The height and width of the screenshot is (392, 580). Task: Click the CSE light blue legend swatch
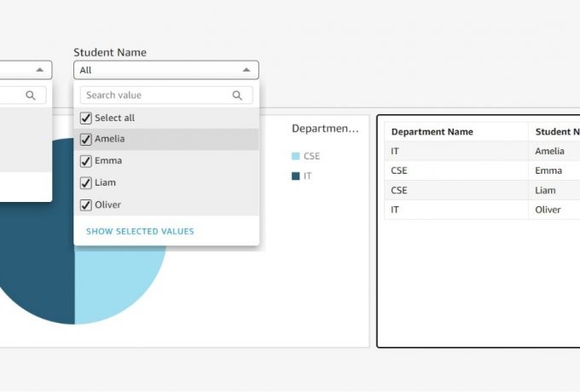coord(296,156)
